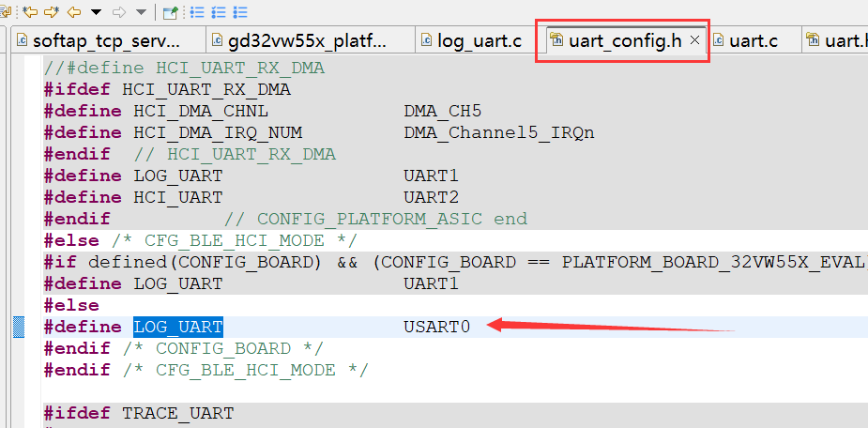Screen dimensions: 868x428
Task: Click the highlighted LOG_UART identifier
Action: (x=178, y=327)
